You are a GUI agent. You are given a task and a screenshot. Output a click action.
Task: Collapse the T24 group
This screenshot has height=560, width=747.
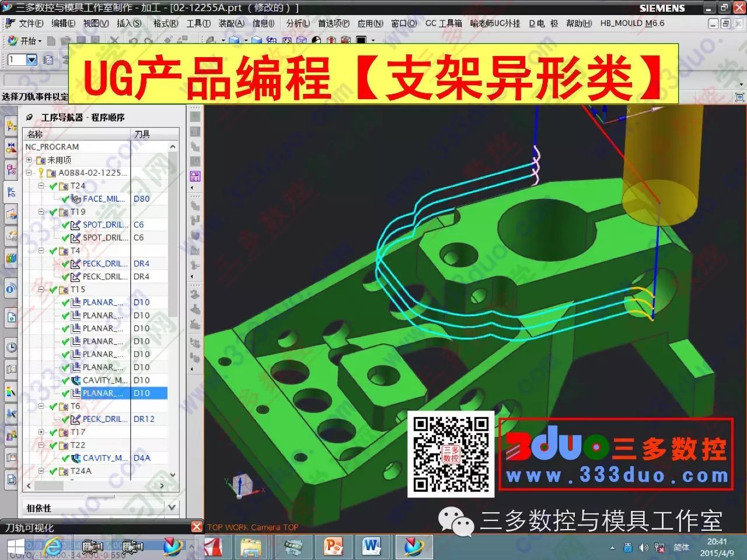coord(41,185)
